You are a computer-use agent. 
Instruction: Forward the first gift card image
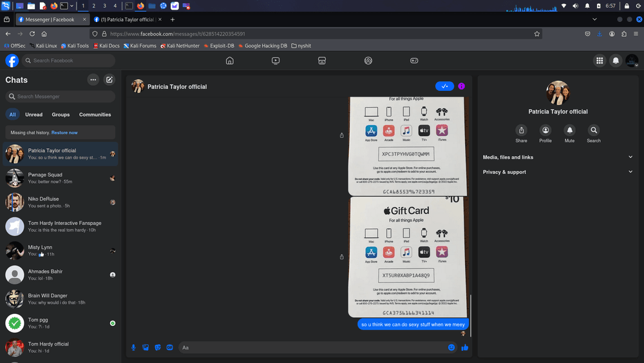pos(342,135)
